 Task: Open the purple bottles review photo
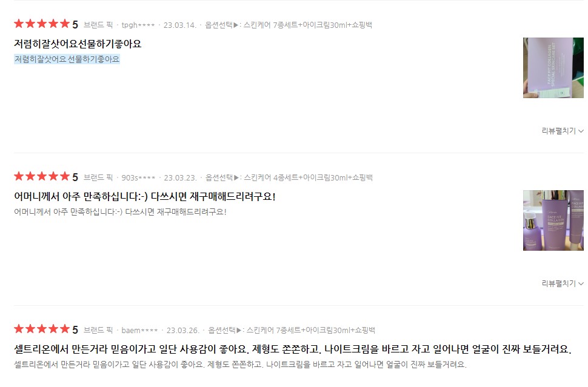553,220
